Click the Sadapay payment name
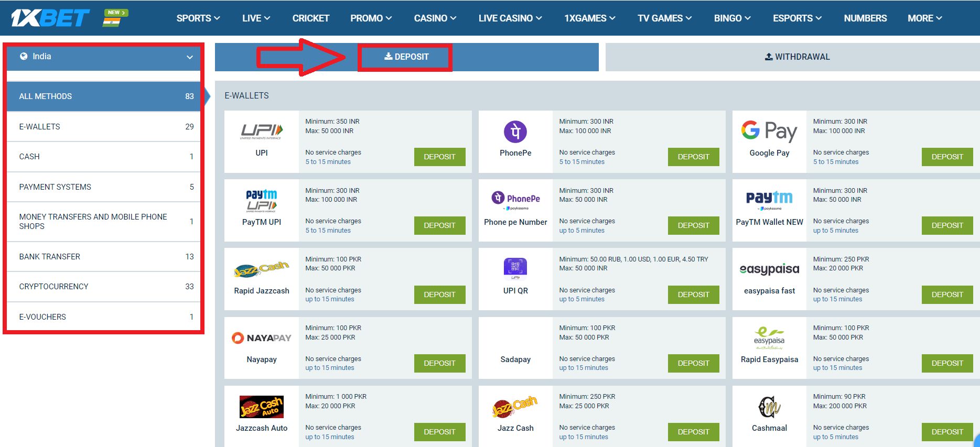 point(515,359)
